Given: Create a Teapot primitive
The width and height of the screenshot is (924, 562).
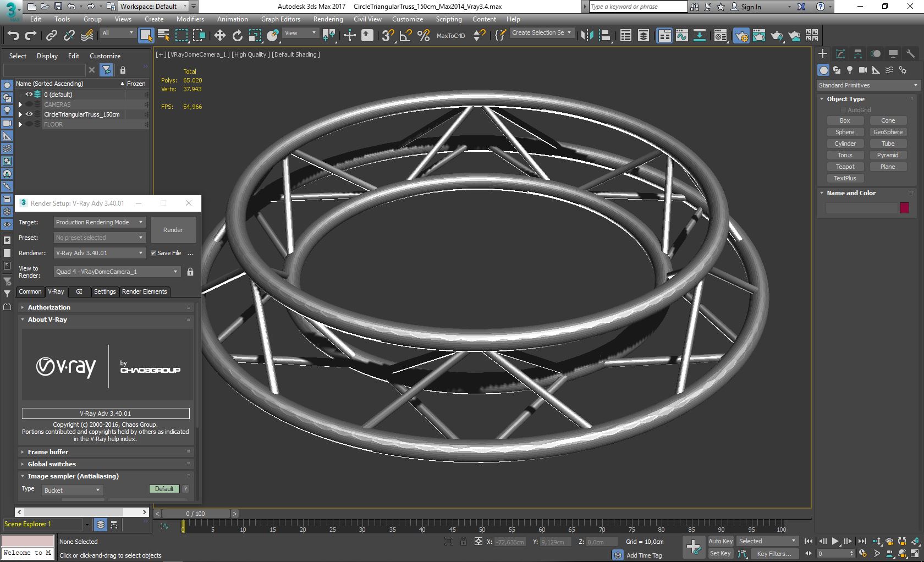Looking at the screenshot, I should point(845,167).
